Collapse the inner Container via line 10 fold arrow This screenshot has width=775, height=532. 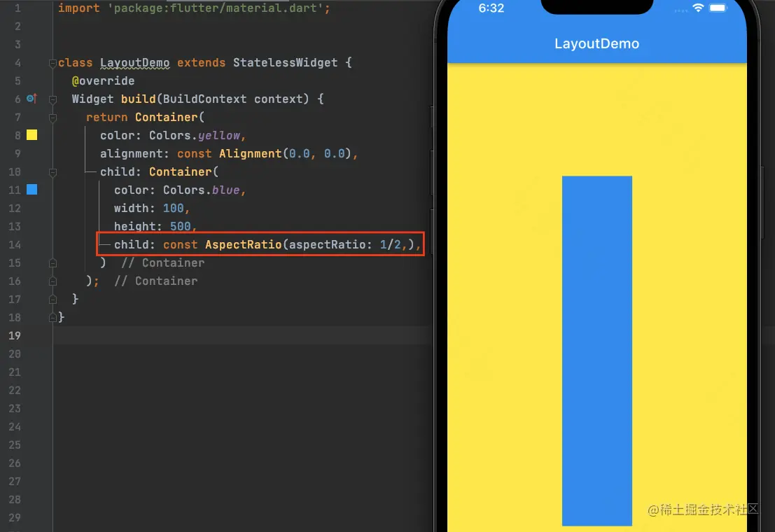pos(52,172)
